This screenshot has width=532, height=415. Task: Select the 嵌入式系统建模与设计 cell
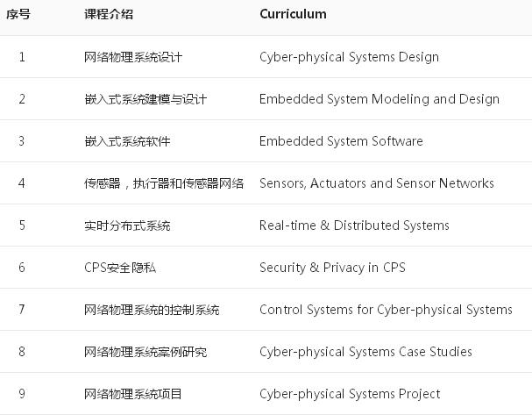[145, 99]
